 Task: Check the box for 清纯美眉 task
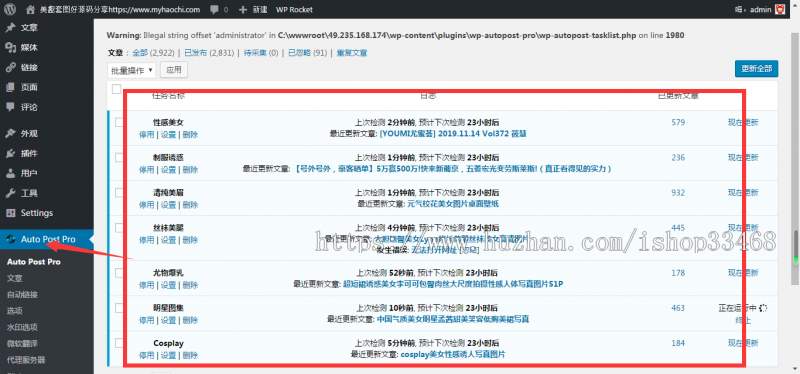pyautogui.click(x=119, y=193)
